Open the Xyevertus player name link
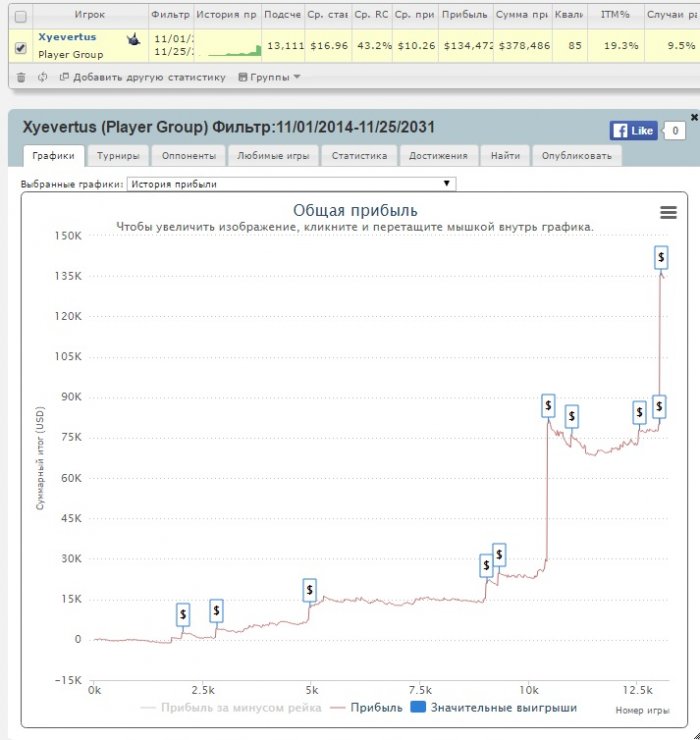This screenshot has width=700, height=740. [67, 37]
